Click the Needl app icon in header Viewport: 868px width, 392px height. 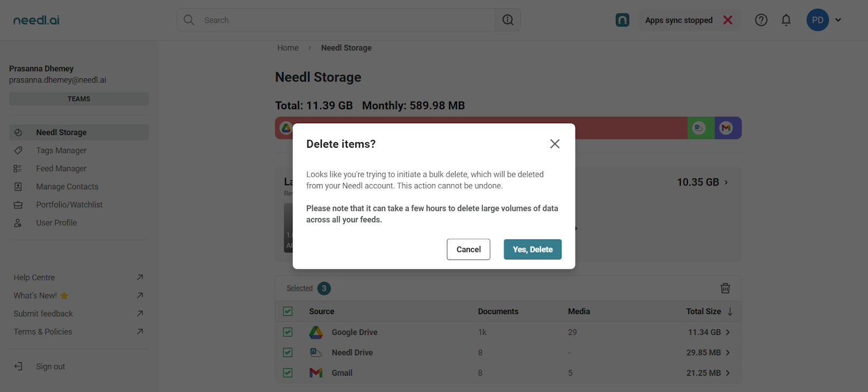pyautogui.click(x=622, y=20)
